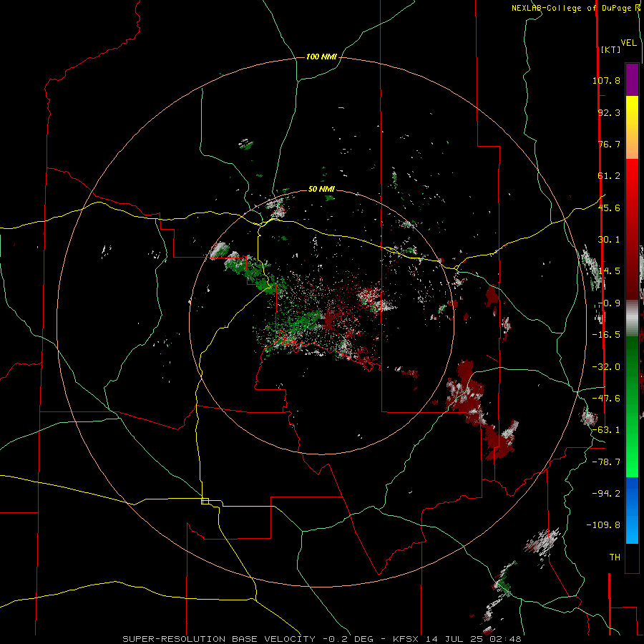Click the 50 NMI range ring label
The image size is (644, 644).
pos(321,189)
